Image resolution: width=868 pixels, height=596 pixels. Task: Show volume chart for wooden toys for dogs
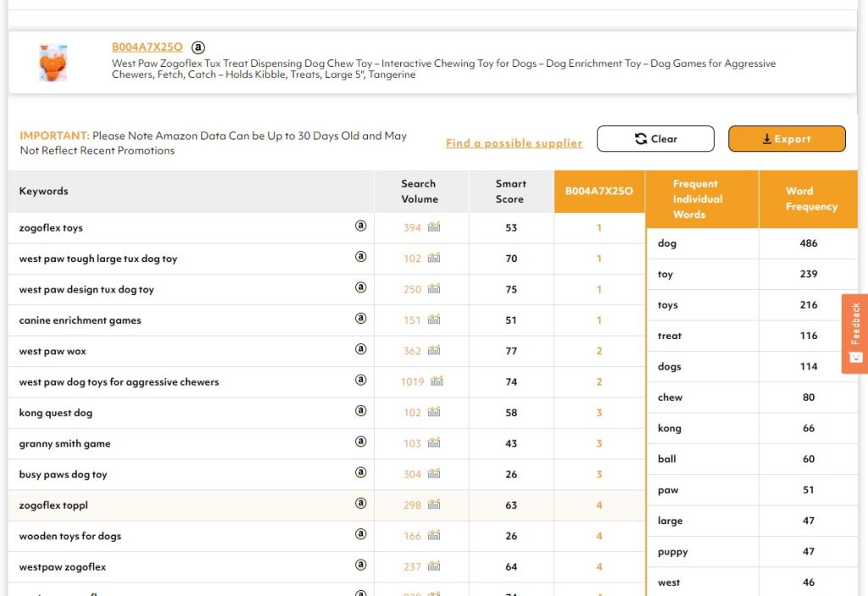coord(434,535)
